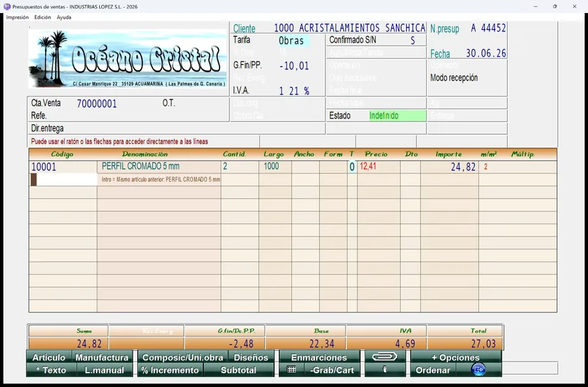Viewport: 588px width, 387px height.
Task: Click the Intro same-article hint text
Action: point(161,179)
